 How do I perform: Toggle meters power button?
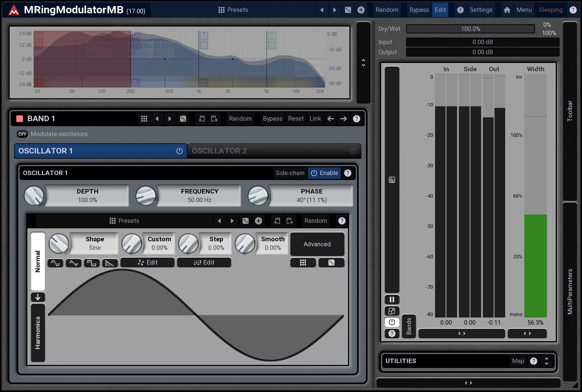coord(392,322)
